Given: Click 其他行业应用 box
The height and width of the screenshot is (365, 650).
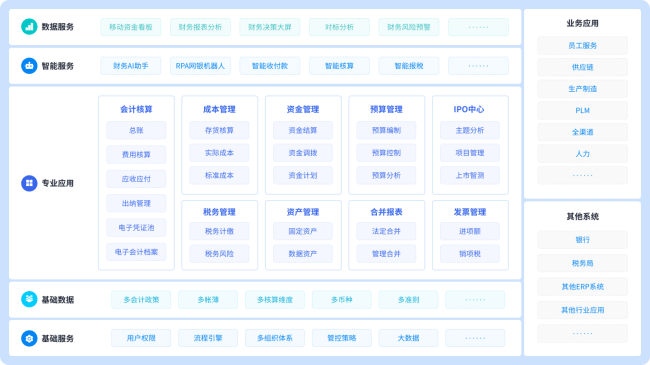Looking at the screenshot, I should (x=582, y=310).
